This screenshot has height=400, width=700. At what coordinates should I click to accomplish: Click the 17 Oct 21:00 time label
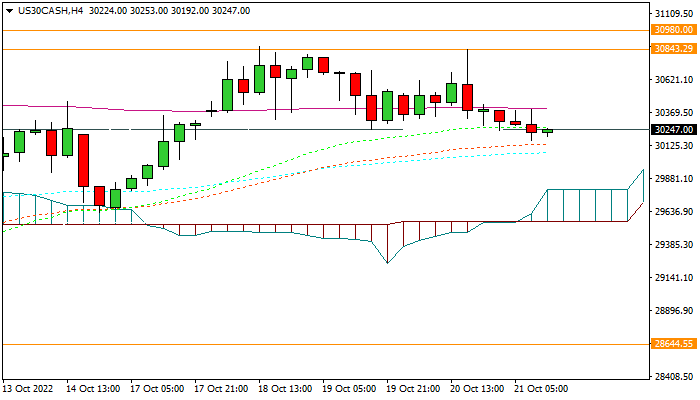pyautogui.click(x=223, y=387)
